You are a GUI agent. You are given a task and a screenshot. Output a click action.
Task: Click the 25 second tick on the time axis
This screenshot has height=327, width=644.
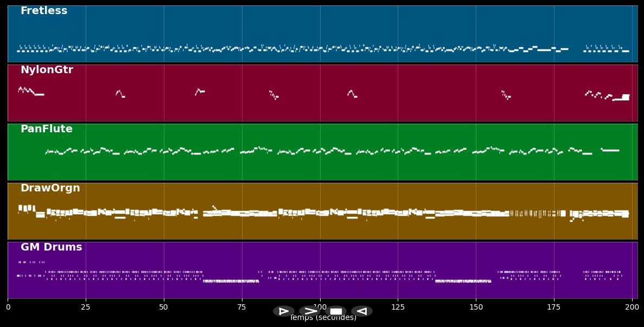[86, 307]
